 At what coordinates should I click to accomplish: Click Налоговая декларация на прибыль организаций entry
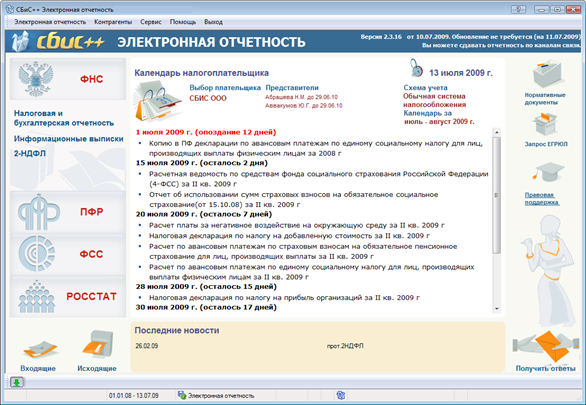[x=284, y=298]
